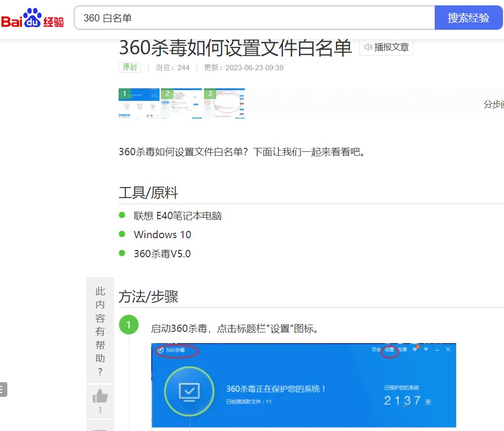Click the thumbs-up helpful icon
504x431 pixels.
coord(100,396)
